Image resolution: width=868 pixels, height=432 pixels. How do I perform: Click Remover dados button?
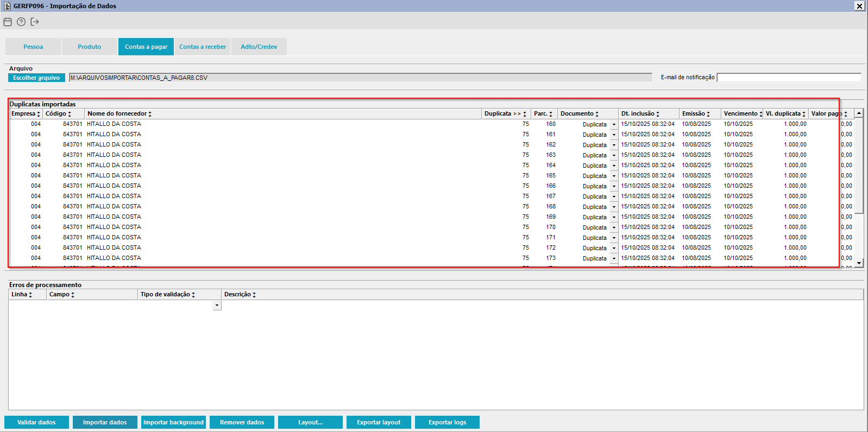pyautogui.click(x=242, y=422)
